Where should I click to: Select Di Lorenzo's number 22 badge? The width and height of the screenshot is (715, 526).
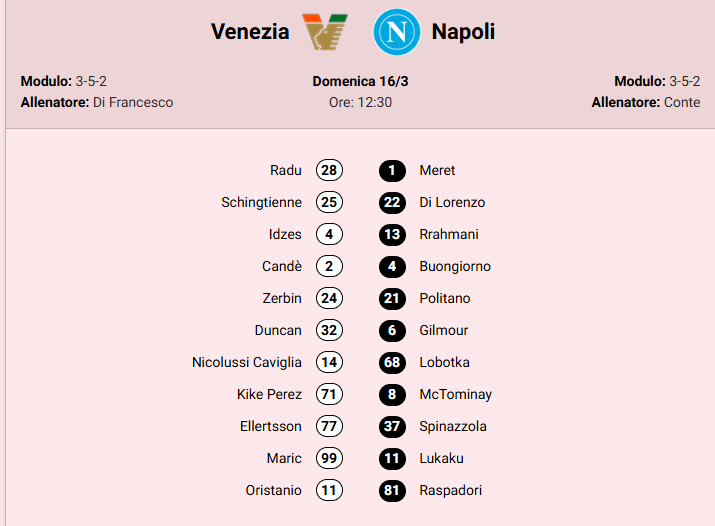(392, 202)
